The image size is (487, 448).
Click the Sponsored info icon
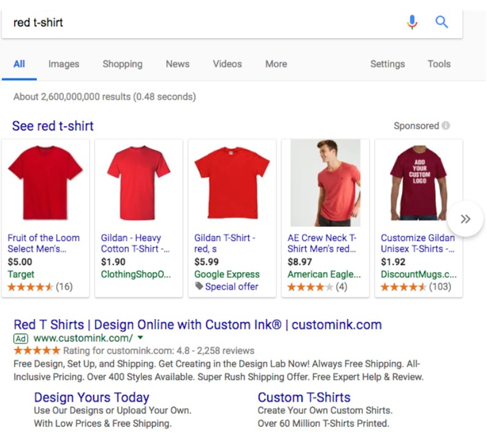tap(446, 126)
